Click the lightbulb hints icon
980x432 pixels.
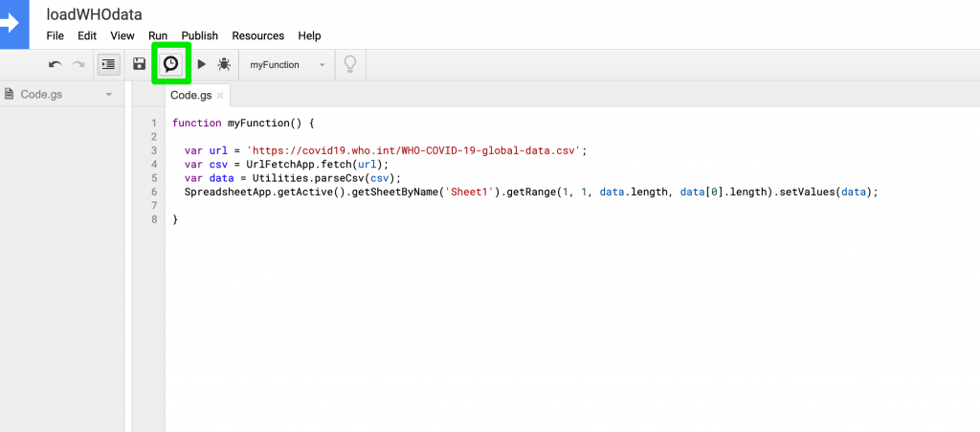(350, 64)
